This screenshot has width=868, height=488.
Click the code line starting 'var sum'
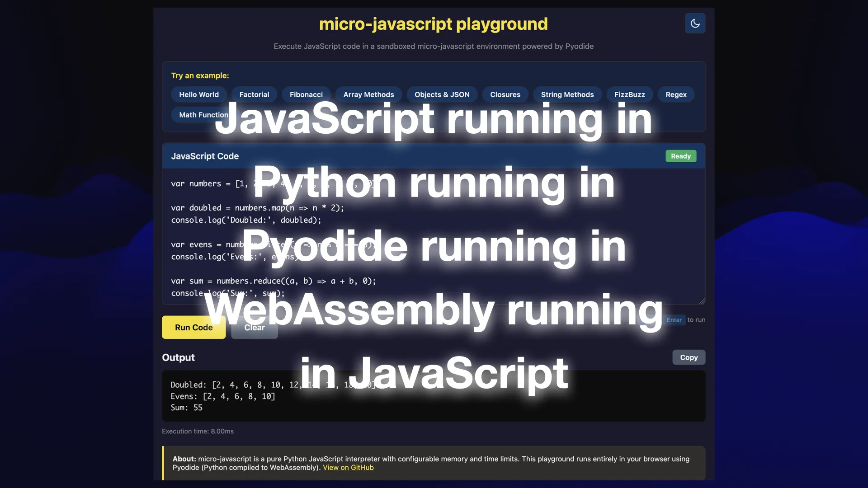(273, 281)
